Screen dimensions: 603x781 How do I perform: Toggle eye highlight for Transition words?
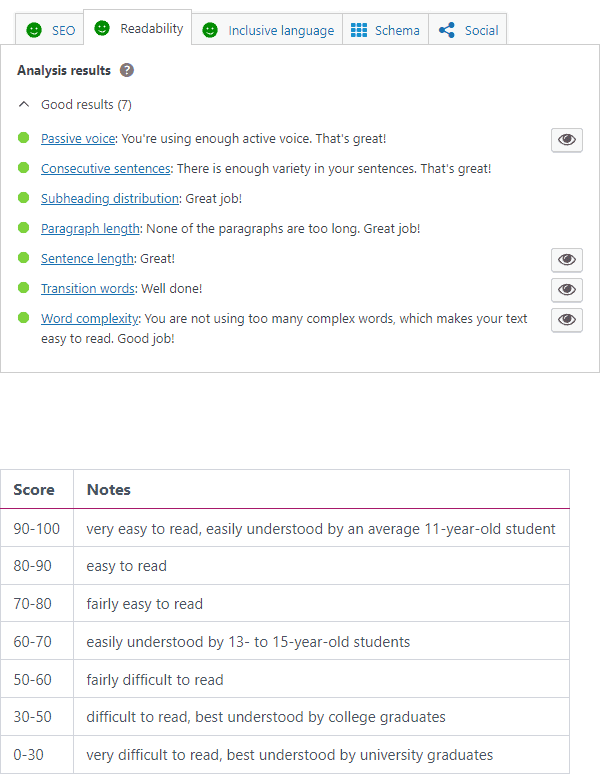567,289
